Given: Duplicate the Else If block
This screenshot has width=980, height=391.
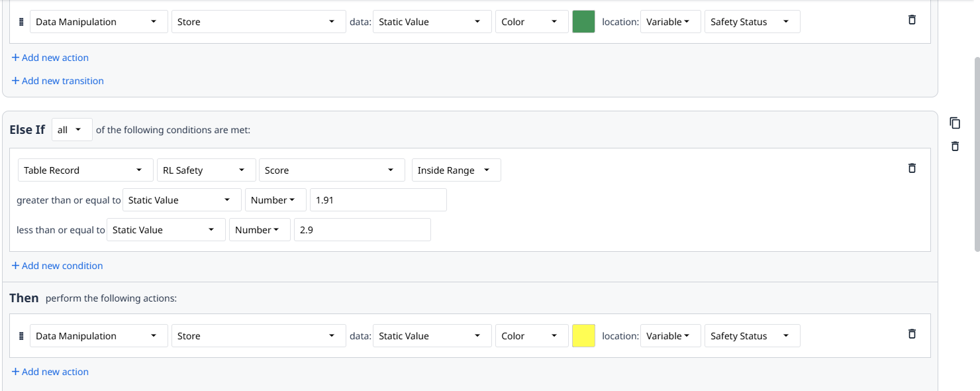Looking at the screenshot, I should [x=955, y=123].
